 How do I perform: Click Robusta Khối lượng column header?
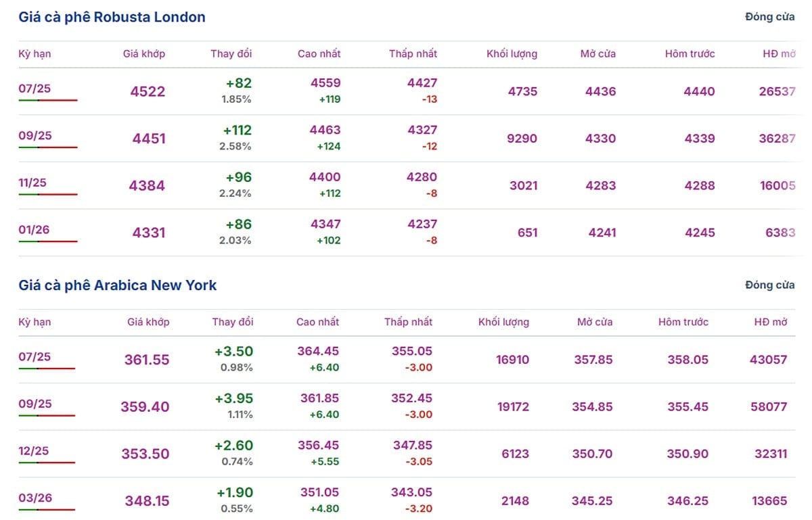click(x=512, y=53)
